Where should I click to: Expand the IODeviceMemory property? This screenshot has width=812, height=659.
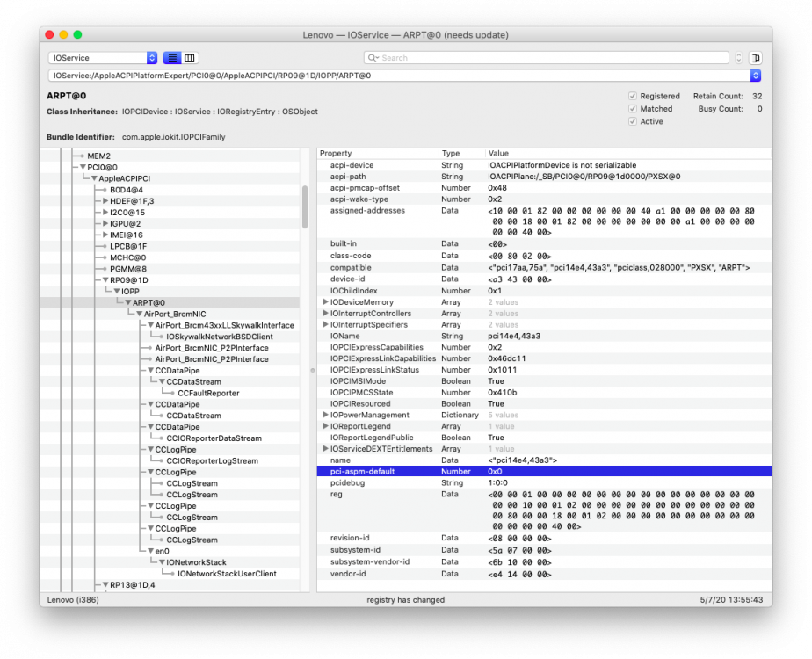pos(325,301)
